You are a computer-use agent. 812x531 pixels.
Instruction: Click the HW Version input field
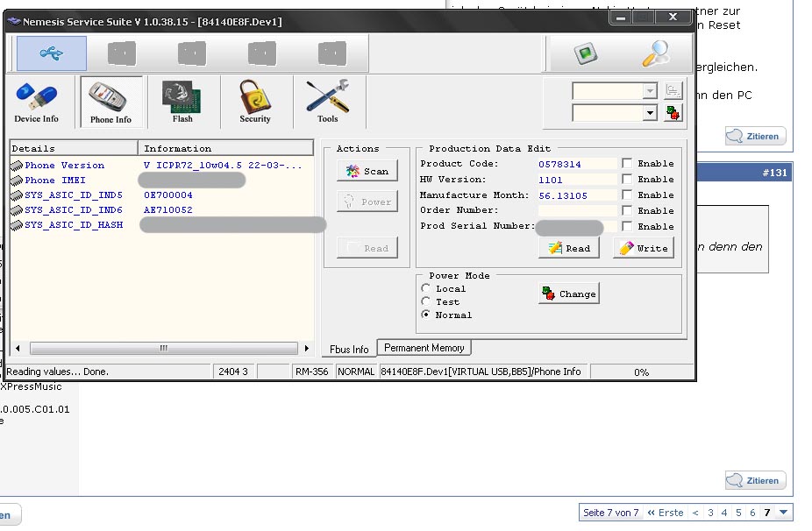coord(577,180)
